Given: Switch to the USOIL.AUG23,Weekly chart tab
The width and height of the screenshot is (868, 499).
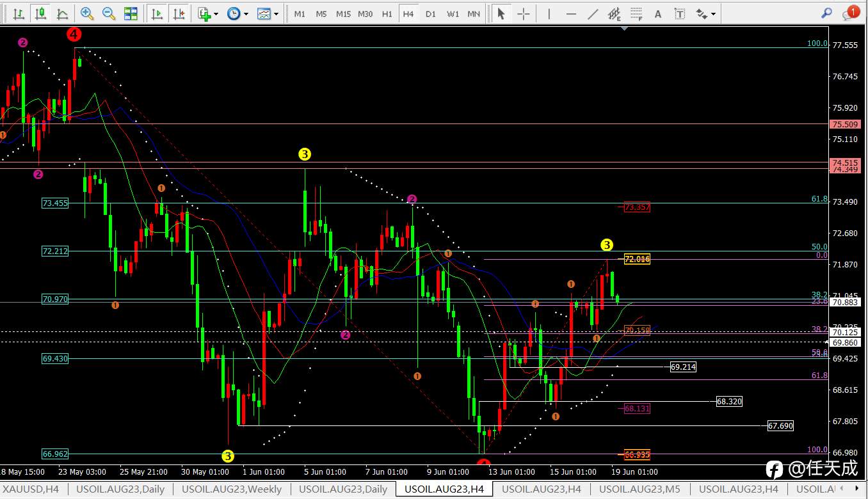Looking at the screenshot, I should 233,489.
